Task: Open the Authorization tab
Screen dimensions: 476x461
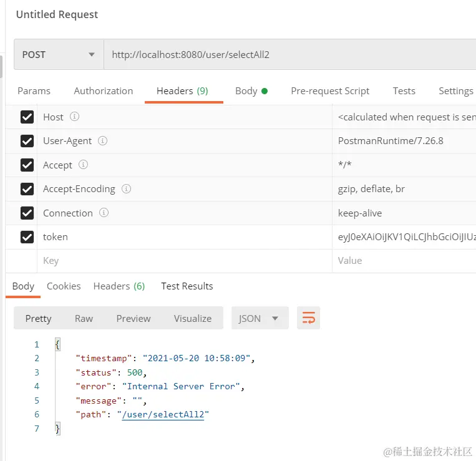Action: [103, 91]
